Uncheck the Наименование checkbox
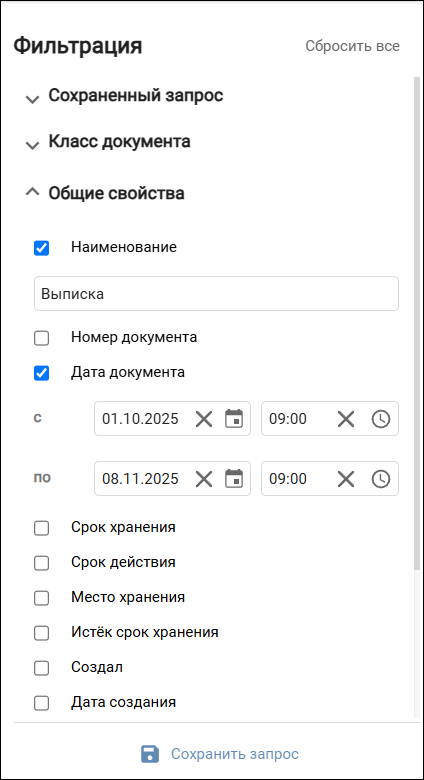 (x=41, y=248)
